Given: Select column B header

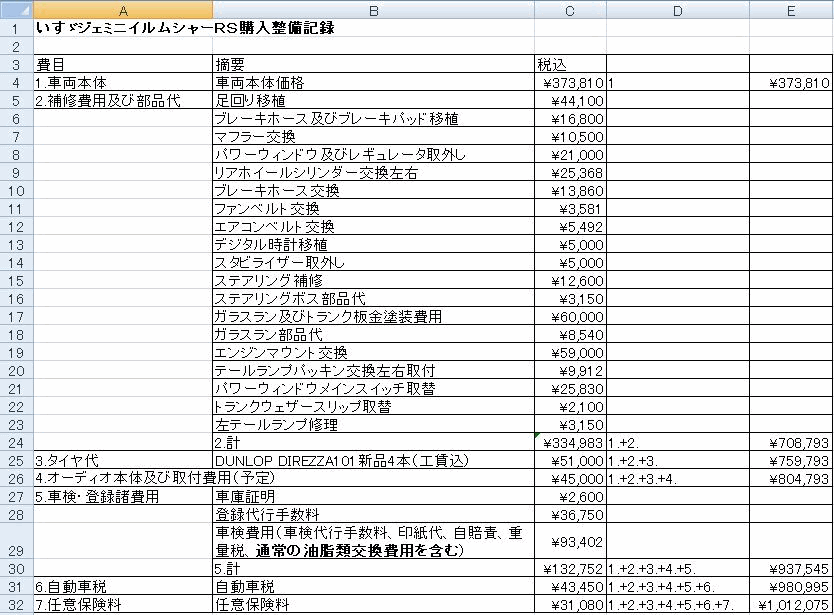Looking at the screenshot, I should click(373, 10).
